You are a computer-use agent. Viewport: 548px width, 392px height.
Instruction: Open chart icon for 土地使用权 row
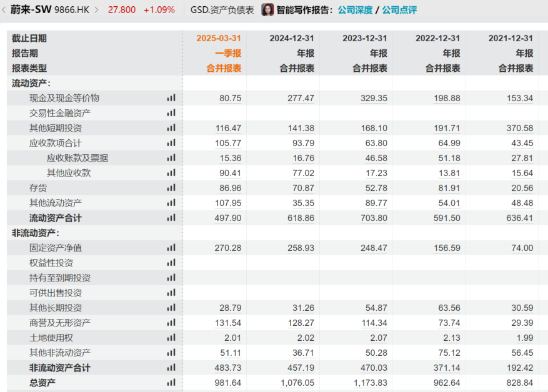click(x=171, y=338)
